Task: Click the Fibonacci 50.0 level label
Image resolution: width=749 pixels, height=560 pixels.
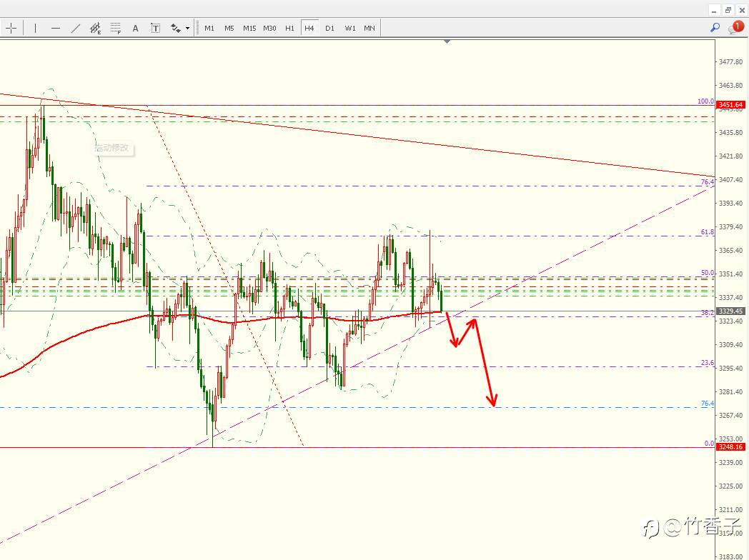Action: pyautogui.click(x=708, y=273)
